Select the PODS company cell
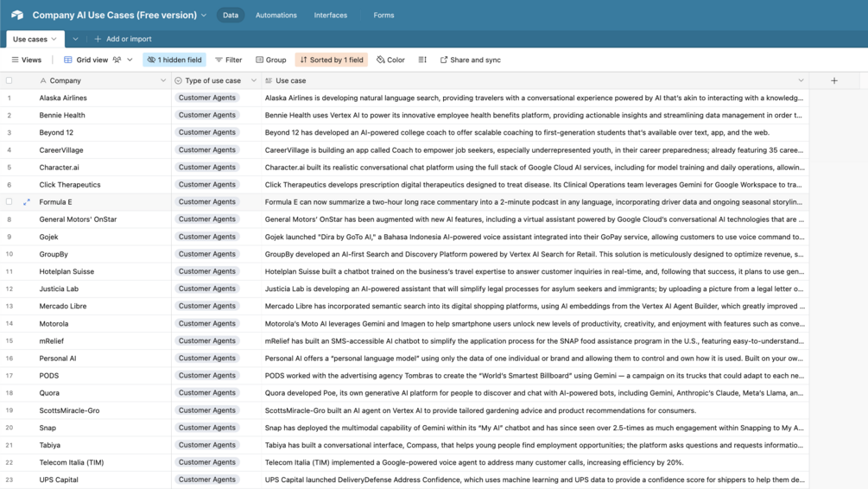The image size is (868, 489). [x=103, y=376]
